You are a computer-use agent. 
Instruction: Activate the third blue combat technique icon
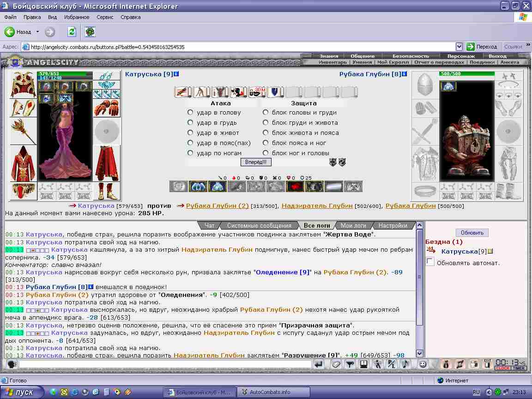(217, 186)
